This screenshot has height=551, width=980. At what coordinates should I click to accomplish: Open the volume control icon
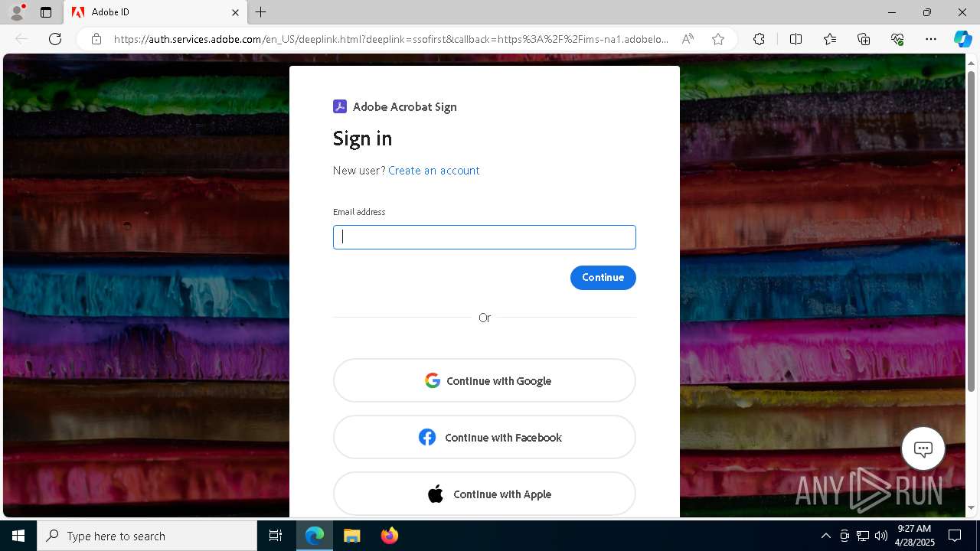(x=881, y=536)
